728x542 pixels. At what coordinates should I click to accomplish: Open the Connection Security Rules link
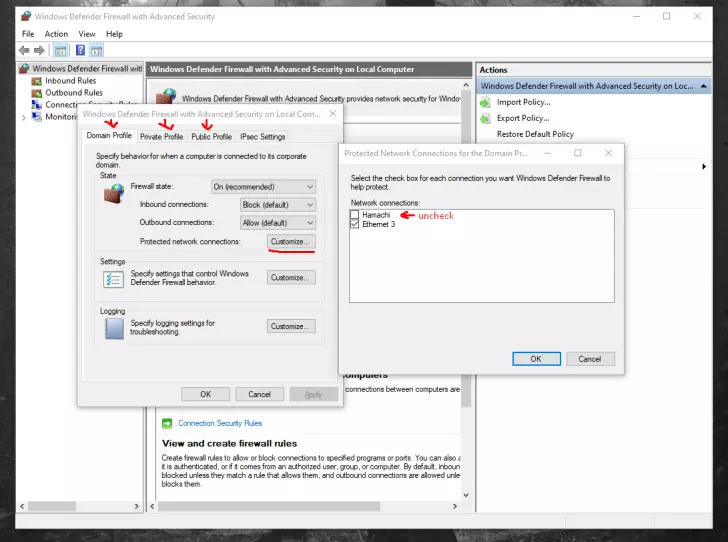pyautogui.click(x=220, y=424)
